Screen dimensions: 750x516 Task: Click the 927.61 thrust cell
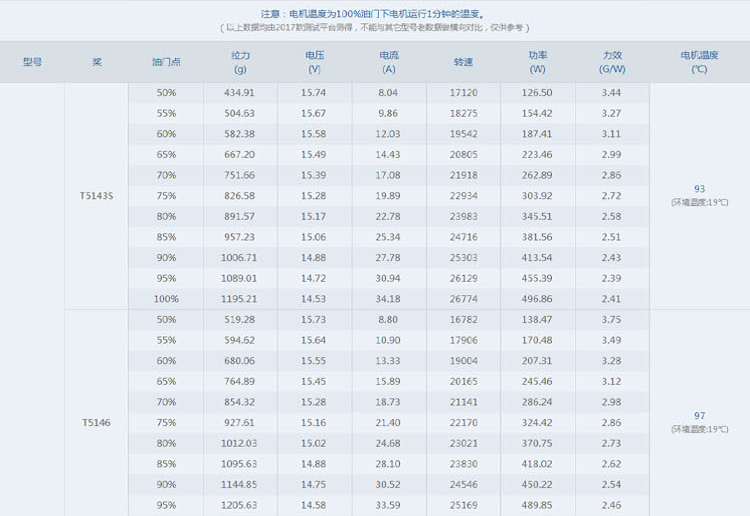point(239,422)
